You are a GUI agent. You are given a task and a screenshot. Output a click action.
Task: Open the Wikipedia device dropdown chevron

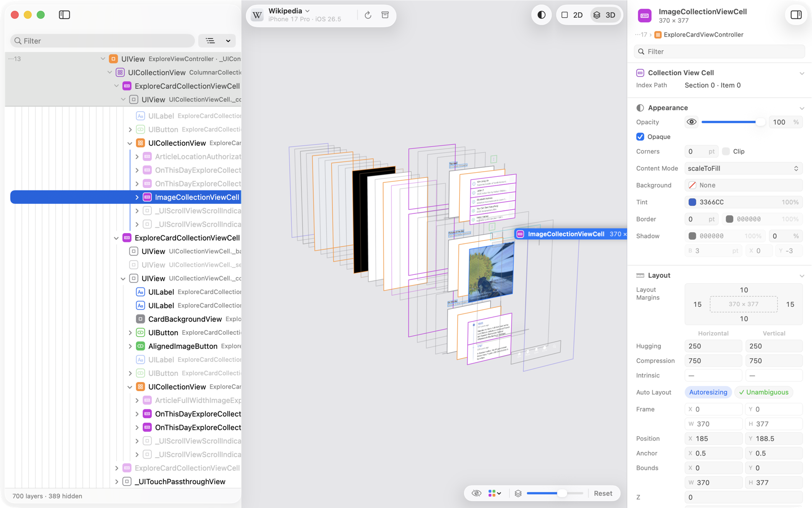(308, 11)
